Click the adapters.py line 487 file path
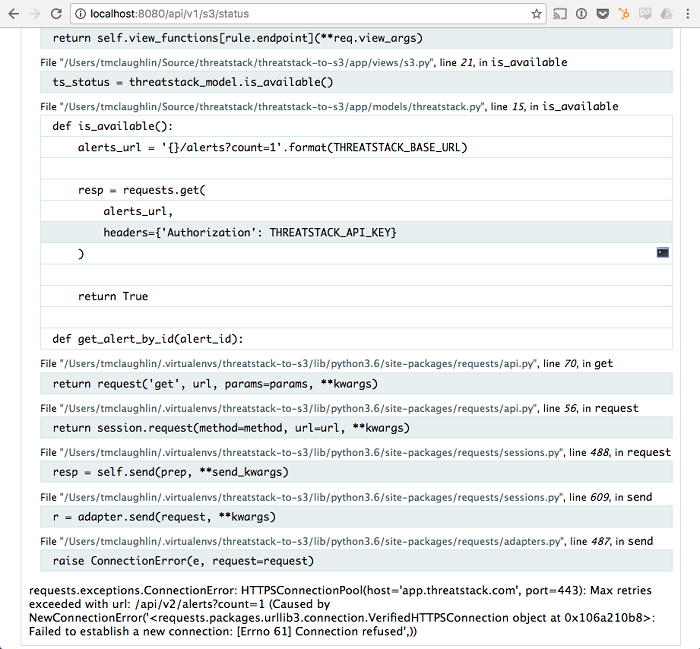This screenshot has width=700, height=649. click(x=312, y=541)
